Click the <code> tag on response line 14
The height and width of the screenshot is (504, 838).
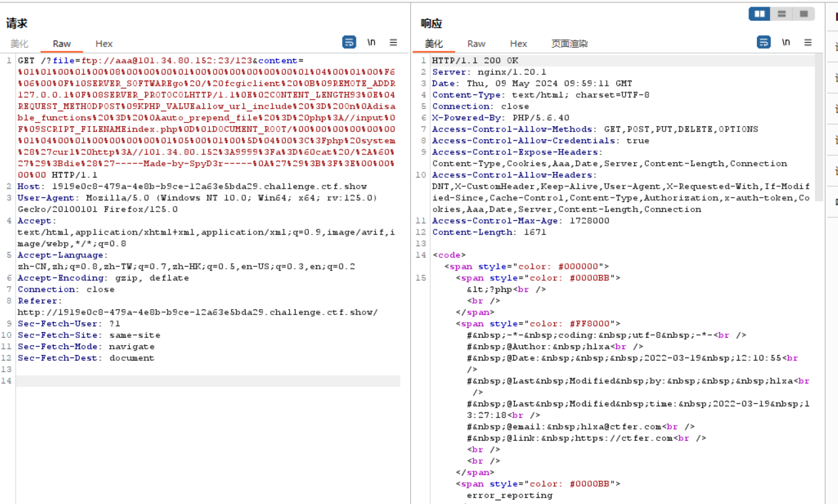pyautogui.click(x=449, y=255)
